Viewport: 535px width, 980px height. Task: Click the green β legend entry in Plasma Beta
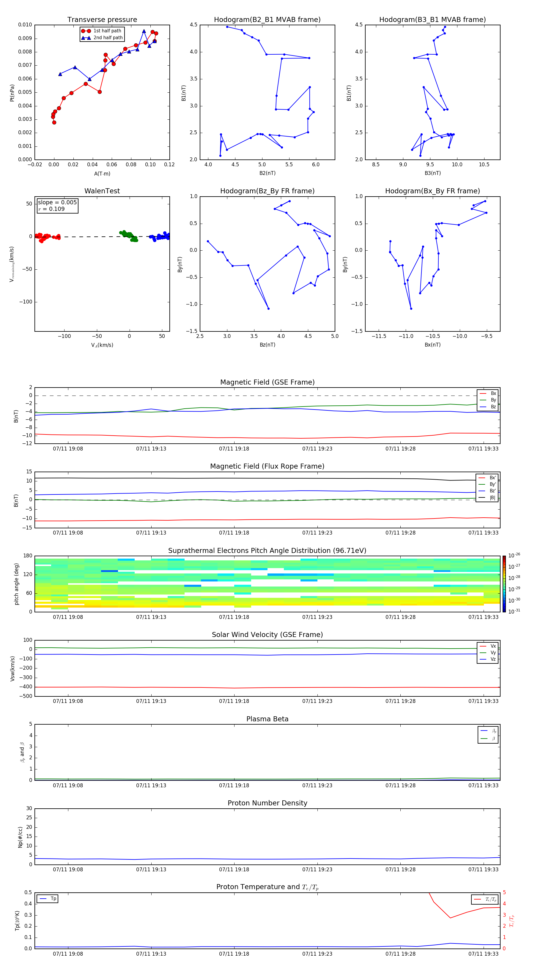point(488,739)
